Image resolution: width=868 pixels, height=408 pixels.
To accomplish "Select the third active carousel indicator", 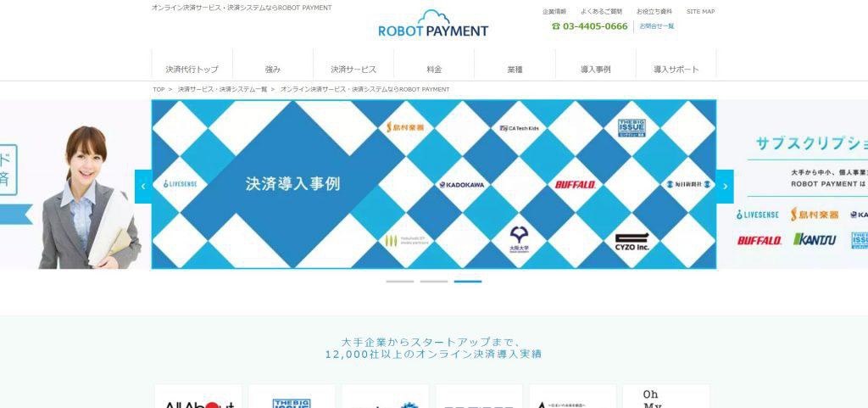I will (468, 282).
